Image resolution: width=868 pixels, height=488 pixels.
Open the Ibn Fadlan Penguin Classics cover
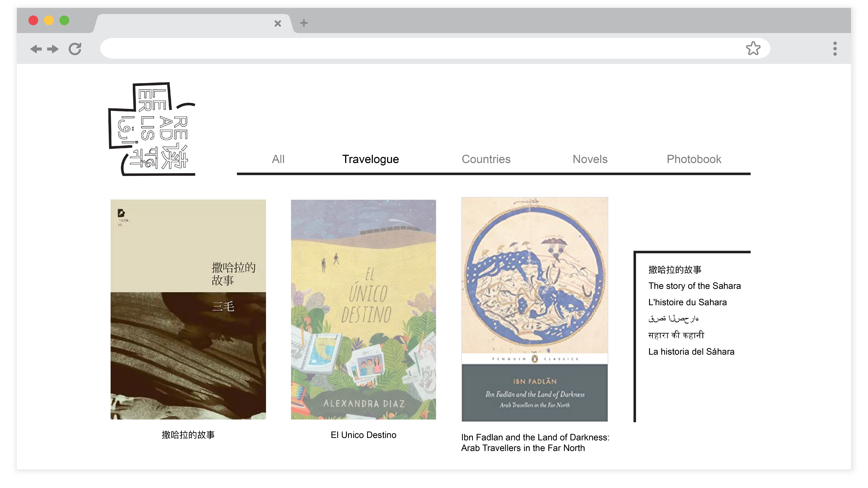pos(535,310)
